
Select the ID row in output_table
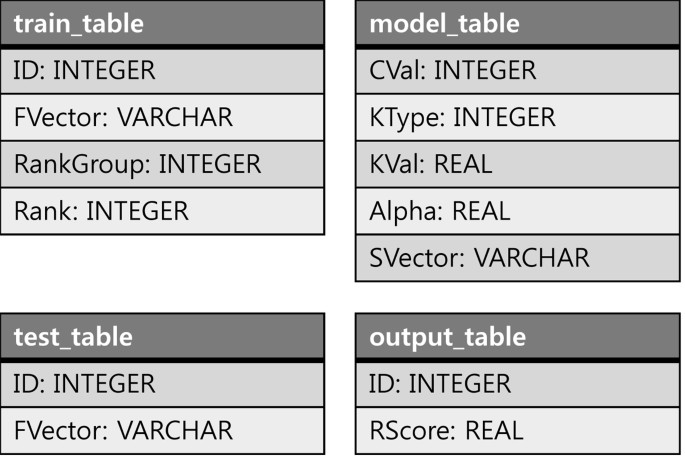click(x=518, y=384)
